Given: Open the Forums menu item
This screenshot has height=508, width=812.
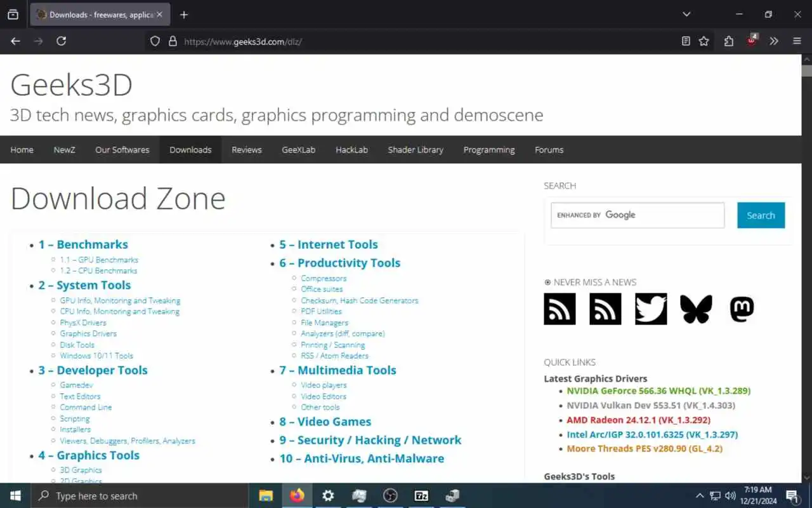Looking at the screenshot, I should 549,150.
